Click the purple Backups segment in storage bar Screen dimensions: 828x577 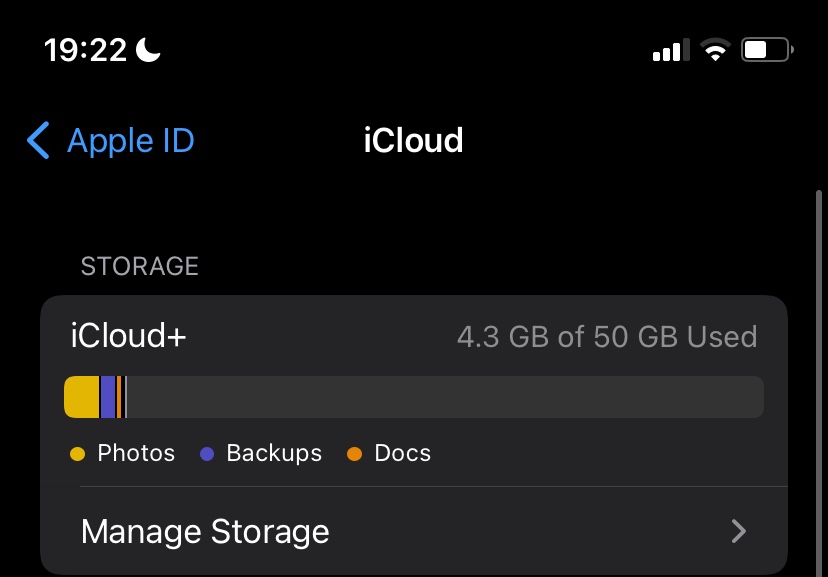click(108, 397)
